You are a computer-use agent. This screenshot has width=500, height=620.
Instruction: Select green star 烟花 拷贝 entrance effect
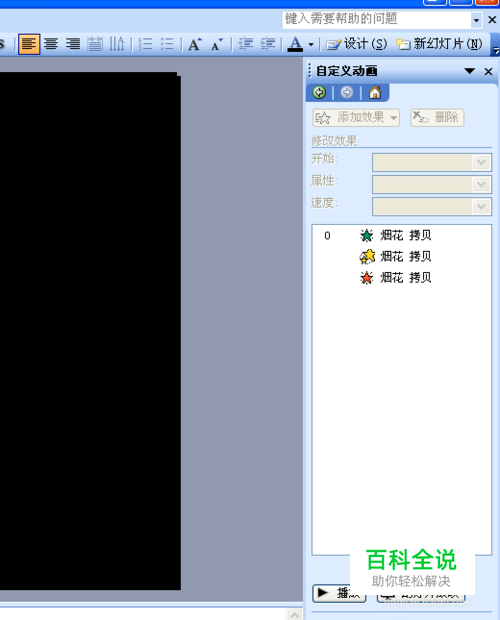coord(402,236)
